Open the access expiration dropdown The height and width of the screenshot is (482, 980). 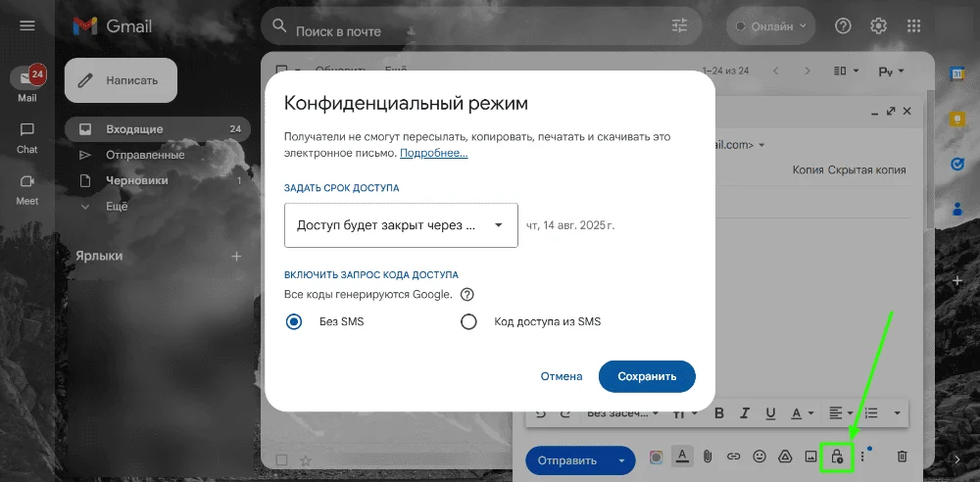pyautogui.click(x=401, y=225)
